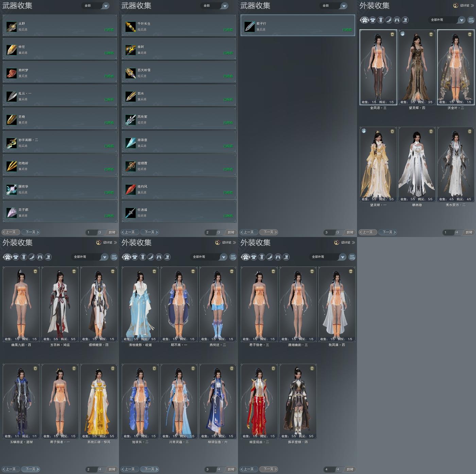
Task: Open 全部外观 dropdown on outfit page 2 panel
Action: (90, 257)
